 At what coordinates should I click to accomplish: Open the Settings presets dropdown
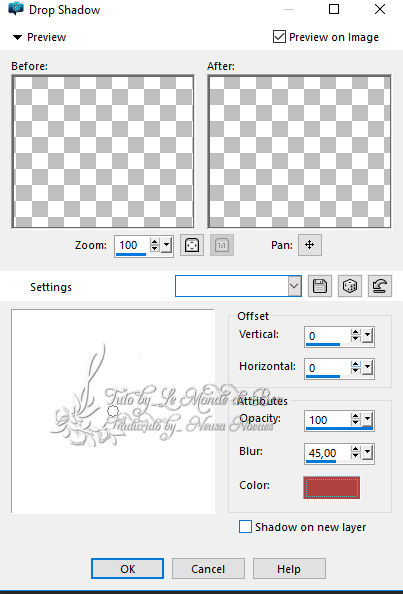pos(294,286)
